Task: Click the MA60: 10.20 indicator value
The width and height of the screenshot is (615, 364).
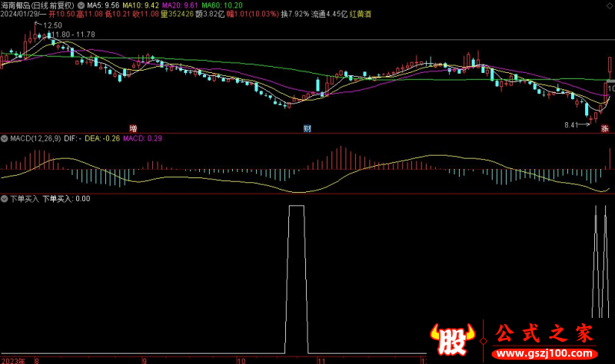Action: (222, 5)
